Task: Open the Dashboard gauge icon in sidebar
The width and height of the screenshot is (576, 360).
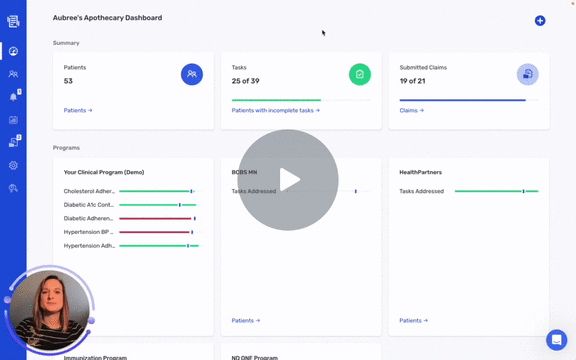Action: click(x=13, y=51)
